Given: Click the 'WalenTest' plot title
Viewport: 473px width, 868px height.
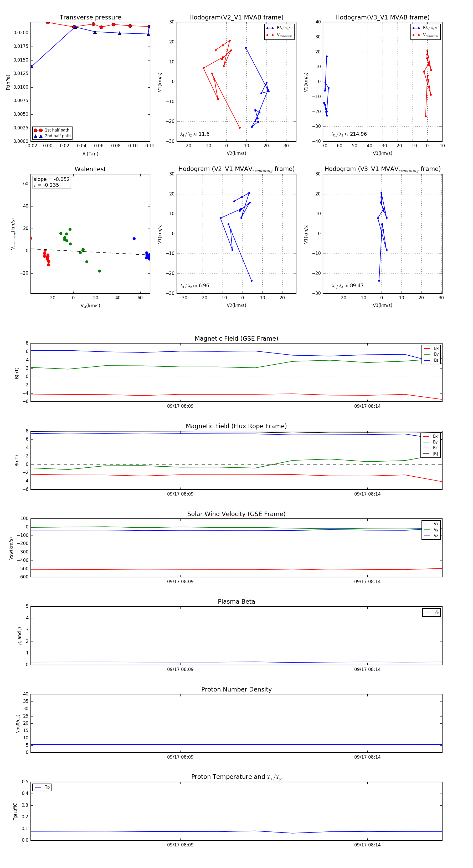Looking at the screenshot, I should [90, 169].
